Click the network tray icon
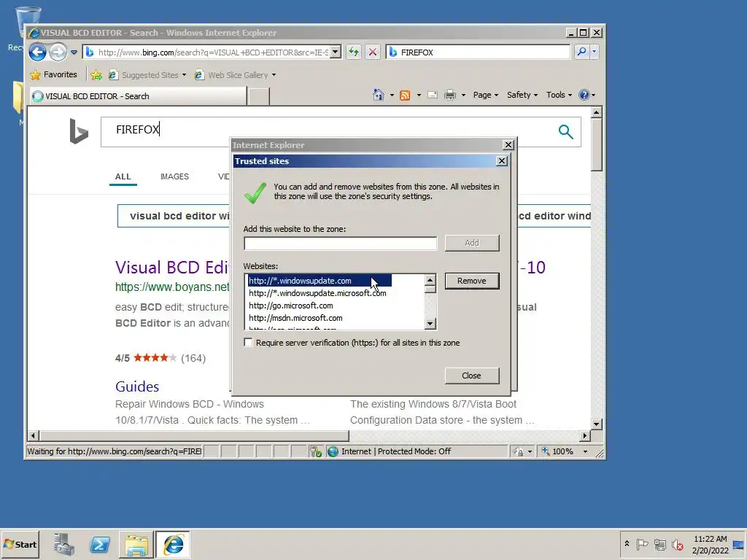The image size is (747, 560). (659, 544)
